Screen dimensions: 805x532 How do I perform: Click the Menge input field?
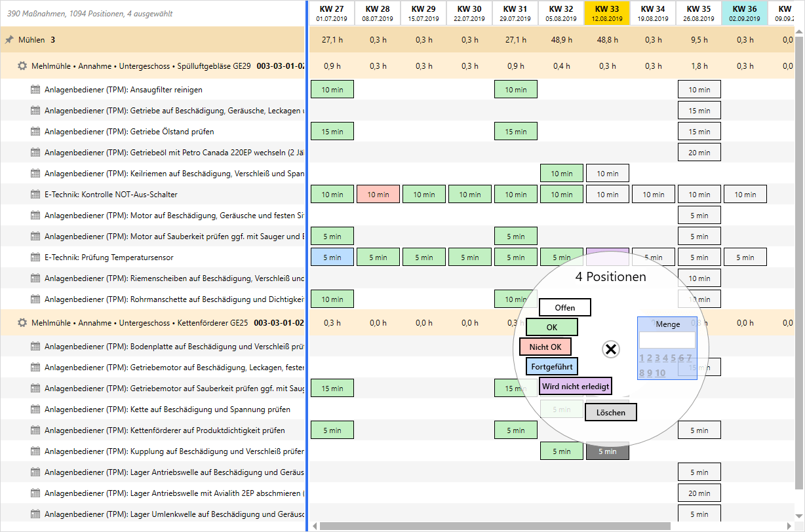point(667,340)
